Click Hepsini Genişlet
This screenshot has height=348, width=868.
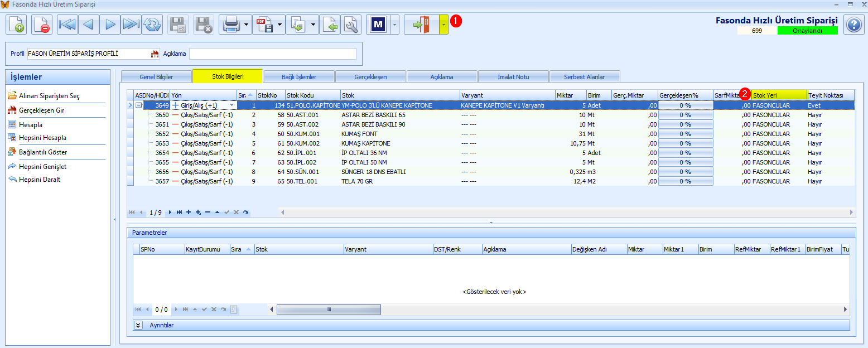(42, 166)
